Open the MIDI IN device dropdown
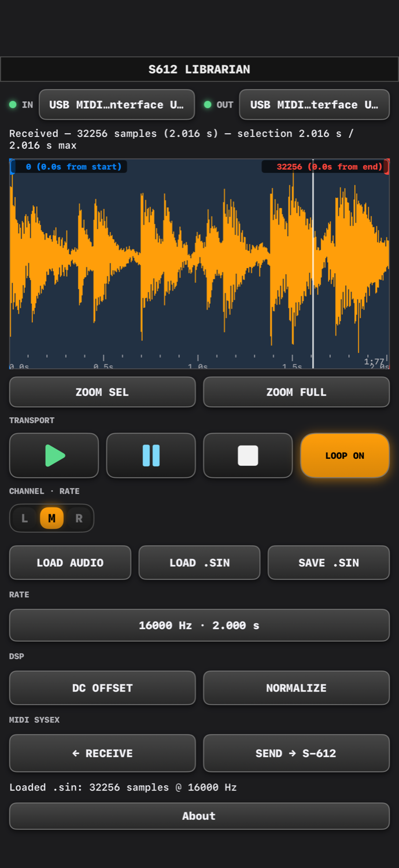 (117, 105)
